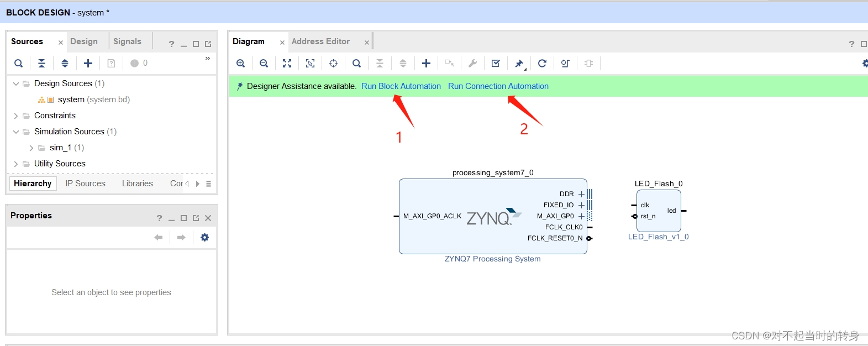Viewport: 868px width, 346px height.
Task: Close the Properties panel
Action: click(208, 218)
